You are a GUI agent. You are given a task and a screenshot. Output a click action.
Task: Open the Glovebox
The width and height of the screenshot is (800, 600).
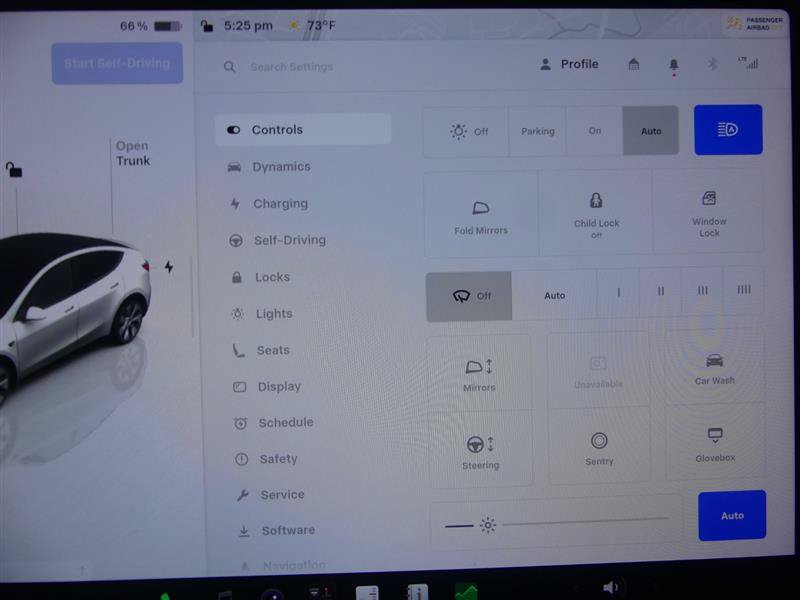[715, 444]
